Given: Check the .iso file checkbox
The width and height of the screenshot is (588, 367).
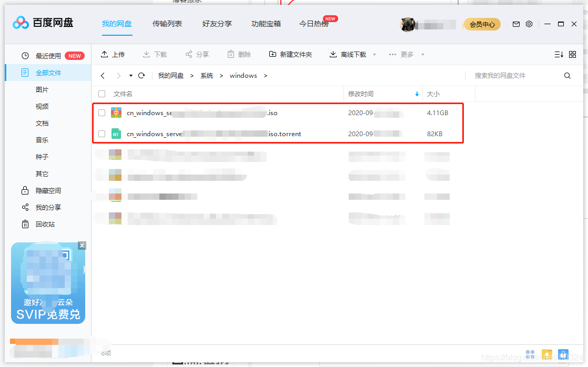Looking at the screenshot, I should pos(102,113).
